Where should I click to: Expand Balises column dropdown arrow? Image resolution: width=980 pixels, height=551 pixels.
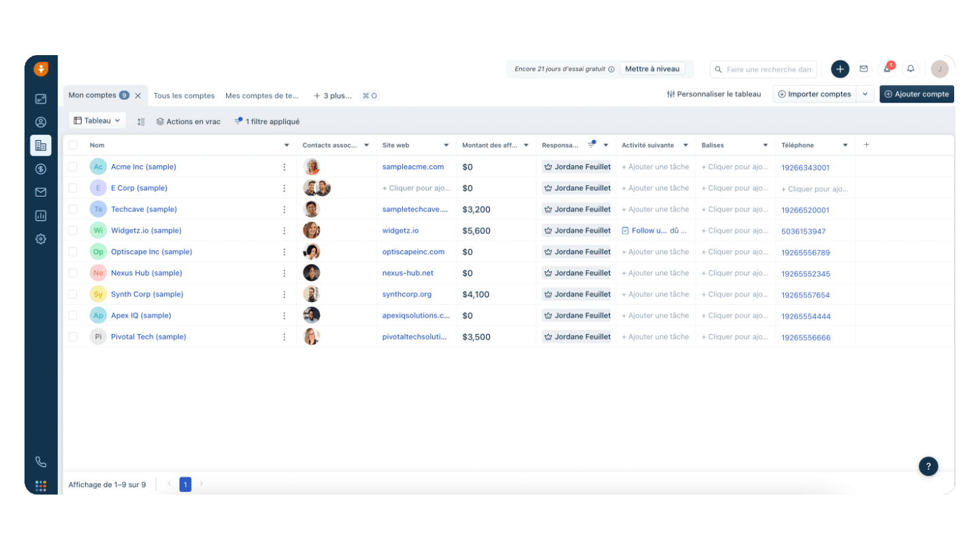[765, 145]
